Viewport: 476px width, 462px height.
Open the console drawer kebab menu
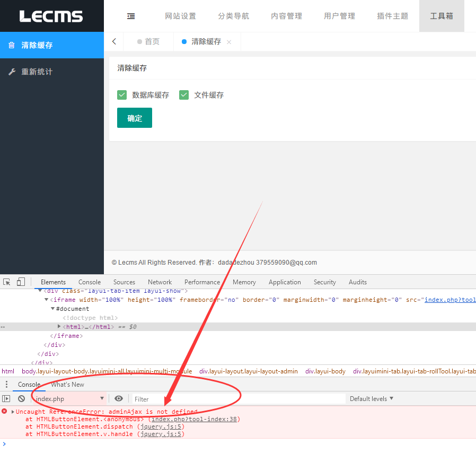(6, 384)
